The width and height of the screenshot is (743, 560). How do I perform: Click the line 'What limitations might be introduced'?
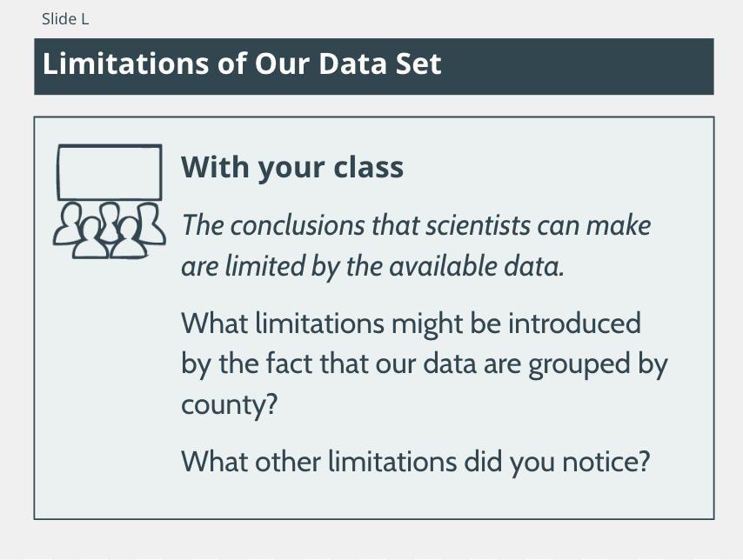coord(411,323)
